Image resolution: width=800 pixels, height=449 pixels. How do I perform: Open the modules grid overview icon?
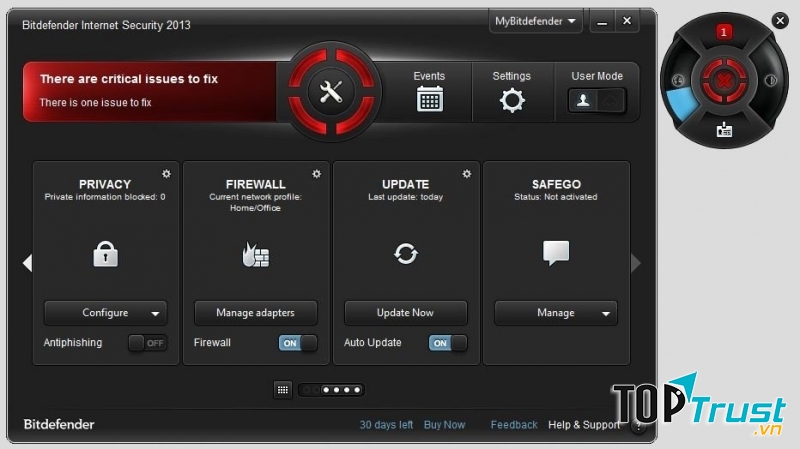(283, 390)
